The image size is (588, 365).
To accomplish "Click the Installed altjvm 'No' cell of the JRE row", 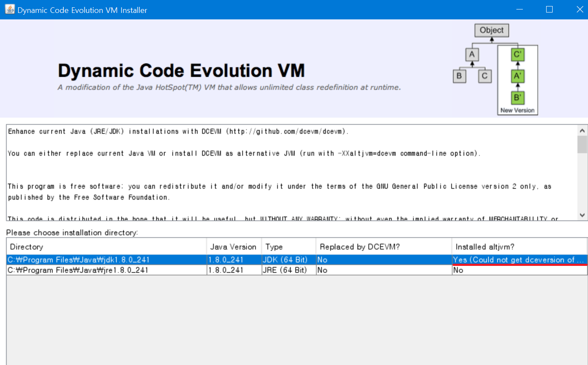I will point(519,270).
